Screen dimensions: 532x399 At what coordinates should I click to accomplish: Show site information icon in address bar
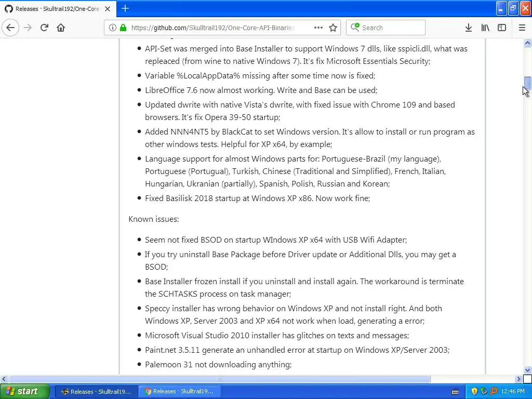112,28
